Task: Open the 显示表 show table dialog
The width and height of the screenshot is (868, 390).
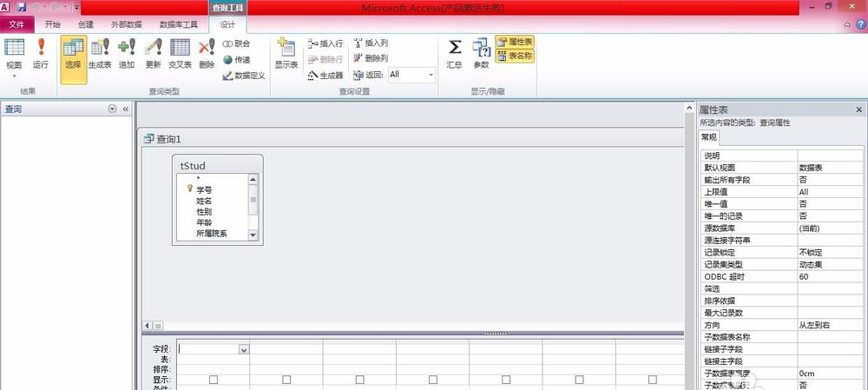Action: [x=286, y=54]
